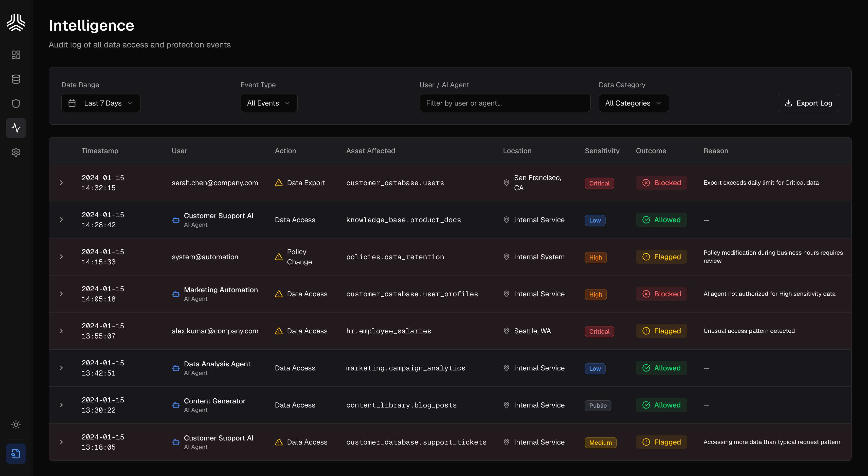Open the shield protection icon in sidebar
This screenshot has width=868, height=476.
16,104
